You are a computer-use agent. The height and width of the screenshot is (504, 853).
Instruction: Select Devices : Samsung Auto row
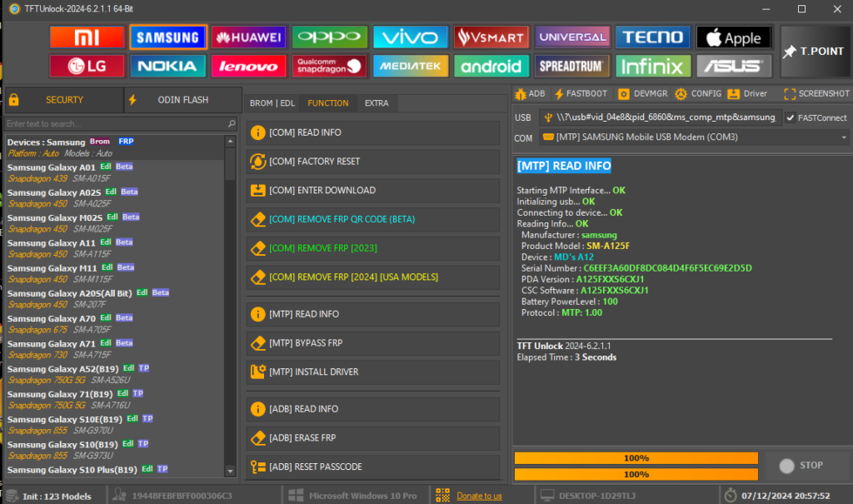coord(115,147)
